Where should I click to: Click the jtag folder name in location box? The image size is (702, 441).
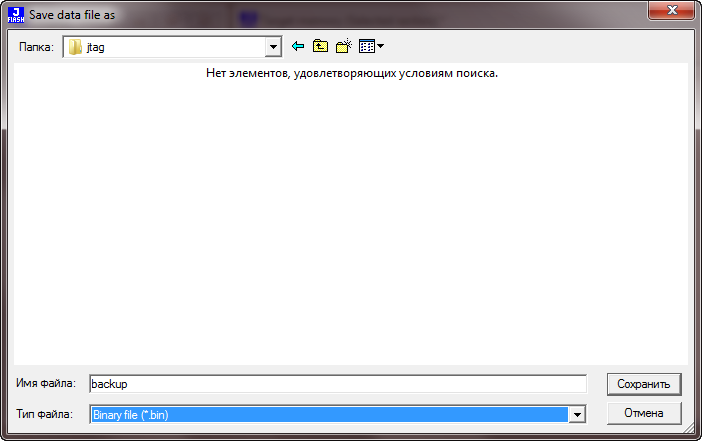pos(96,47)
